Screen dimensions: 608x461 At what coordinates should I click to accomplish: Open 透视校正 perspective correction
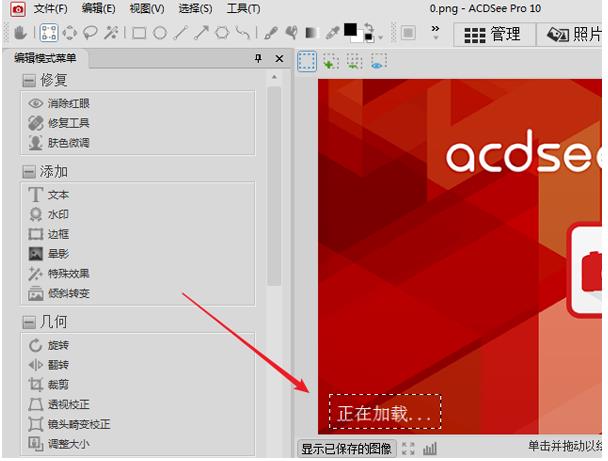tap(59, 404)
